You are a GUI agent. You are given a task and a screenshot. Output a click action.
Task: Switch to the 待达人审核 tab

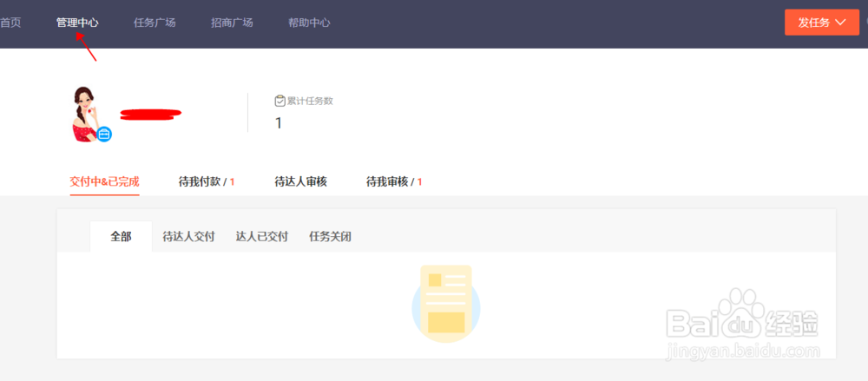(300, 181)
